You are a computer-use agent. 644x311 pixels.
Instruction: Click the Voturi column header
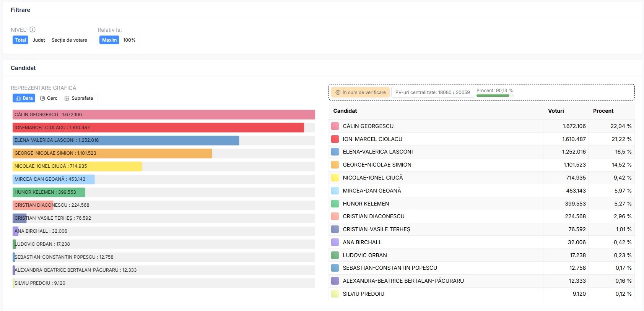click(556, 111)
